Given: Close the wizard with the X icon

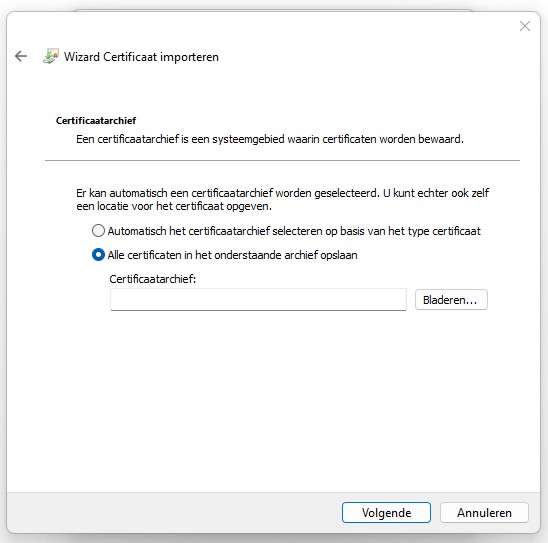Looking at the screenshot, I should point(525,26).
